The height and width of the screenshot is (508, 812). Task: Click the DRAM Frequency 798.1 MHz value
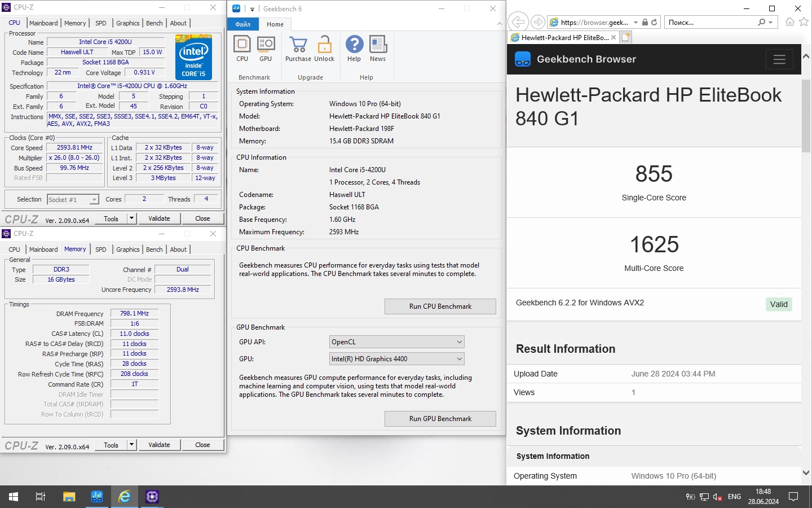click(x=134, y=313)
